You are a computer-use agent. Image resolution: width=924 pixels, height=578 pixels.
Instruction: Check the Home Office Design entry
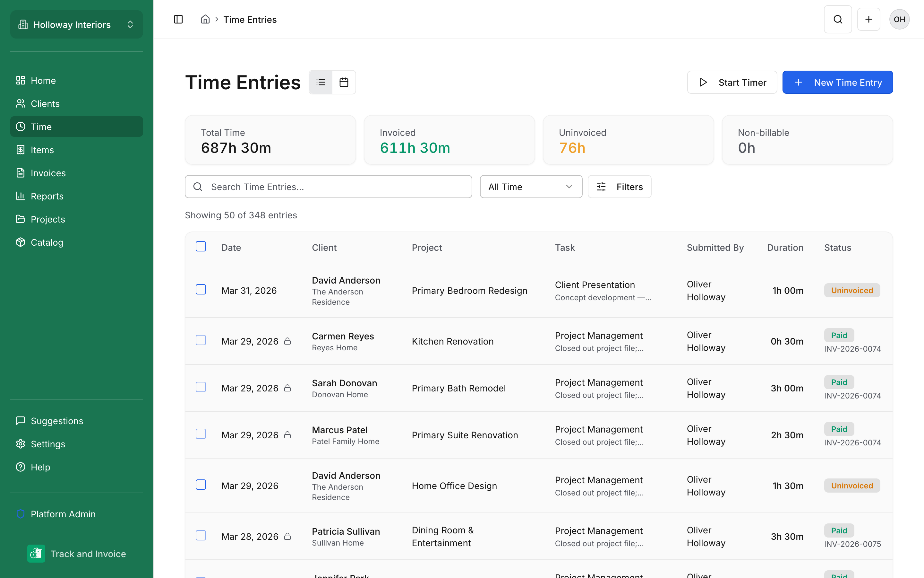tap(201, 485)
